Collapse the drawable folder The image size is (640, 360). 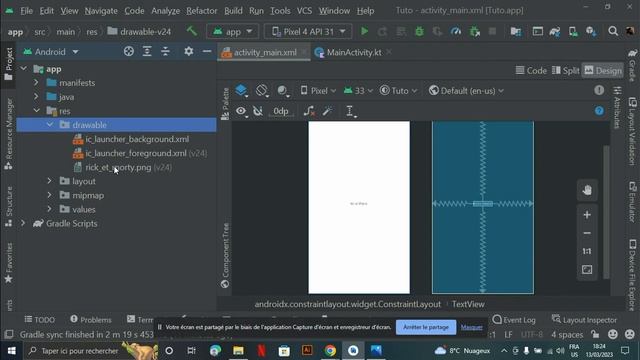(50, 125)
